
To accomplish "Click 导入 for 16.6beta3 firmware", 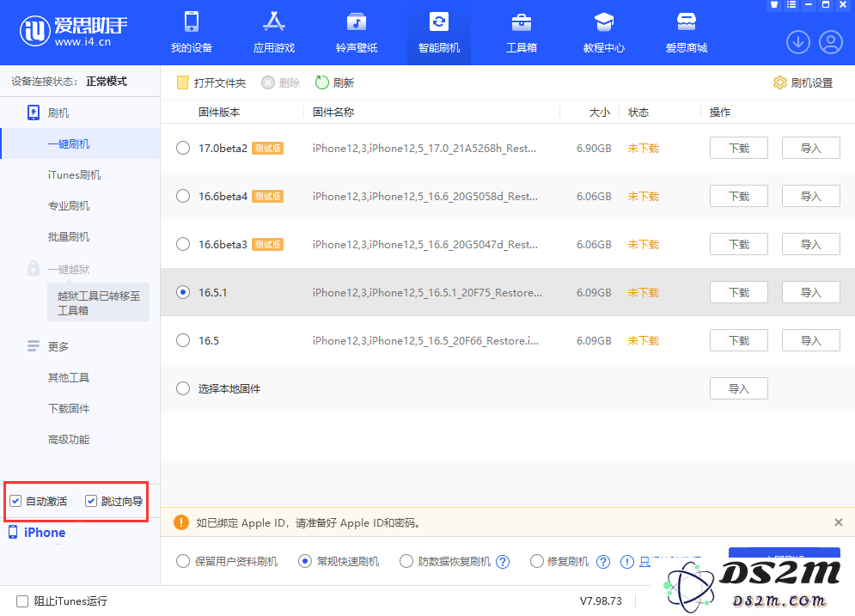I will pos(811,244).
